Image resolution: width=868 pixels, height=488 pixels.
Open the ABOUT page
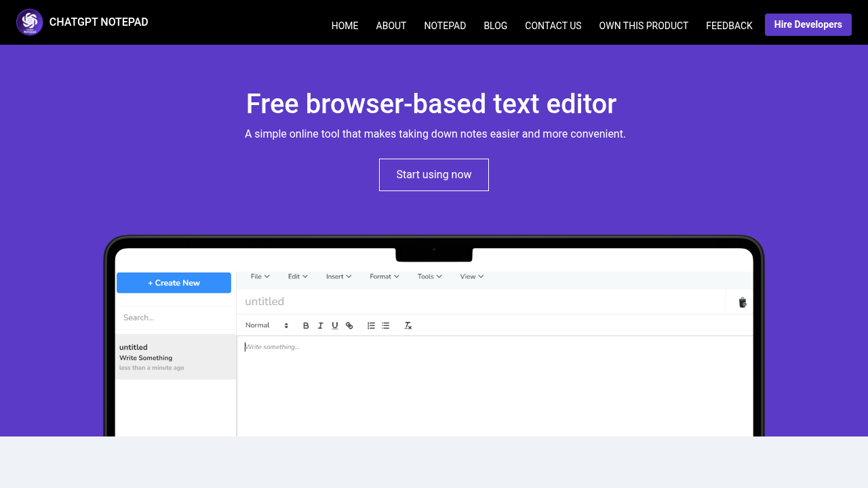pos(391,26)
